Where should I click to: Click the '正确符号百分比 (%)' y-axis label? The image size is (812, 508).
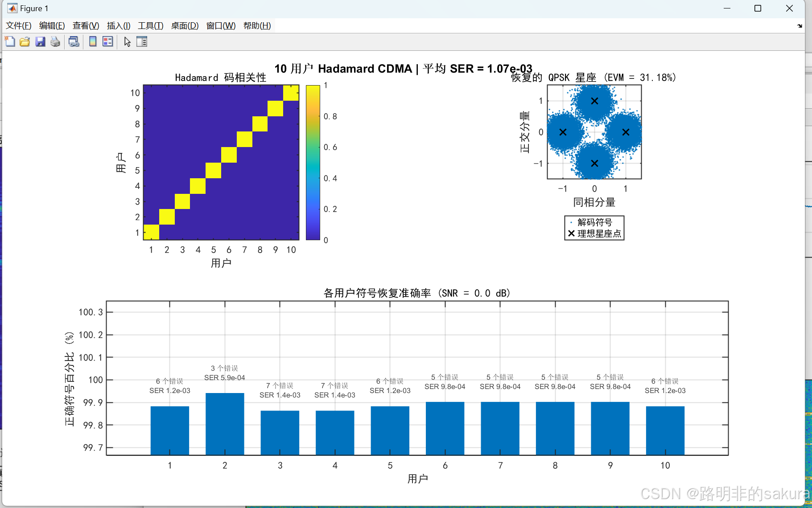pyautogui.click(x=70, y=378)
